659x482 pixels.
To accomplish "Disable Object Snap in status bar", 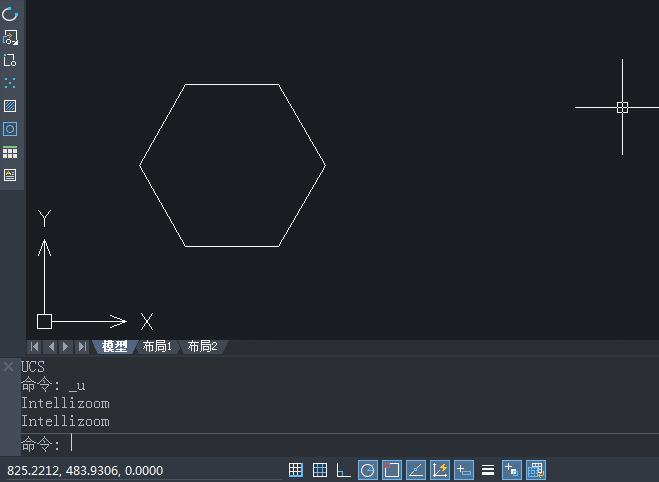I will coord(392,470).
